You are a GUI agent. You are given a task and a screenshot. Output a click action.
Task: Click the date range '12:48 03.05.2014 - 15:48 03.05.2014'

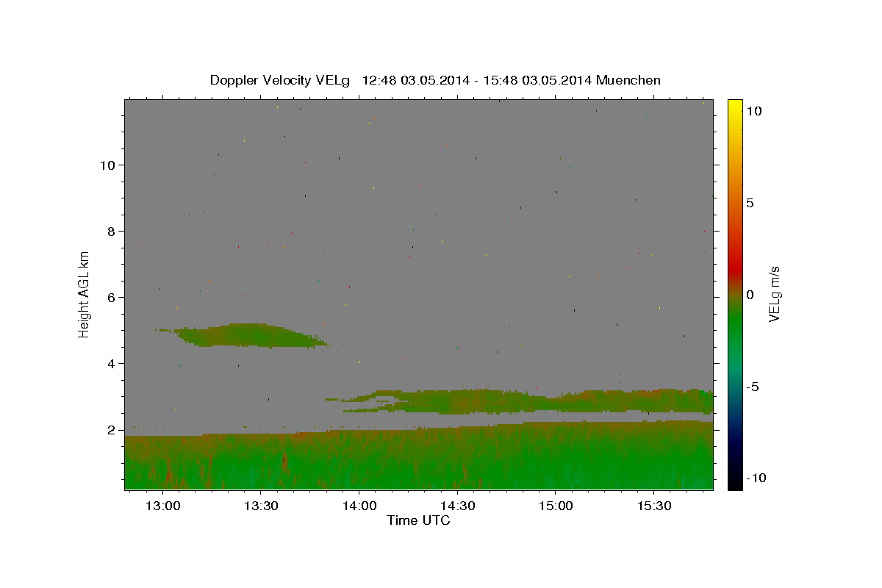point(478,80)
